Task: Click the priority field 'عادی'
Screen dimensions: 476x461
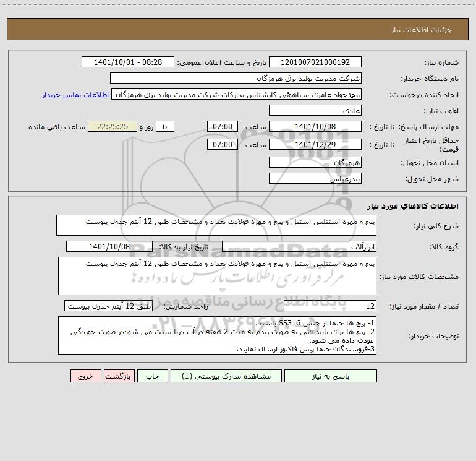Action: coord(315,110)
